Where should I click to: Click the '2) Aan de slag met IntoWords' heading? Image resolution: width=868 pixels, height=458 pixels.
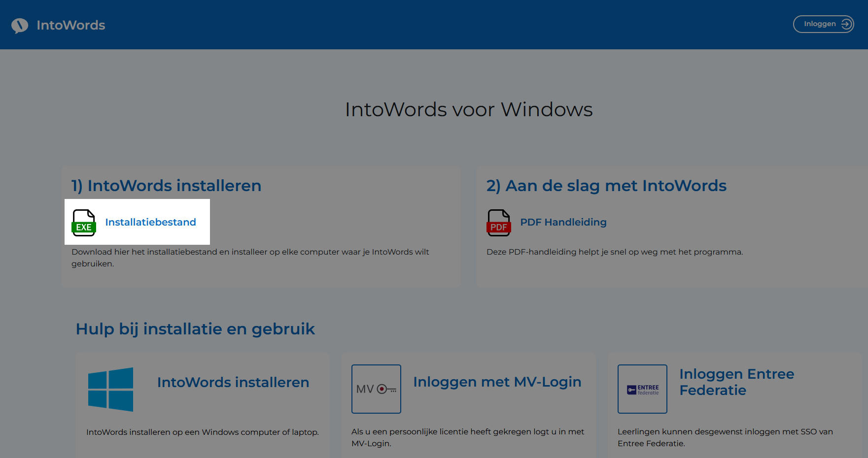click(x=606, y=186)
